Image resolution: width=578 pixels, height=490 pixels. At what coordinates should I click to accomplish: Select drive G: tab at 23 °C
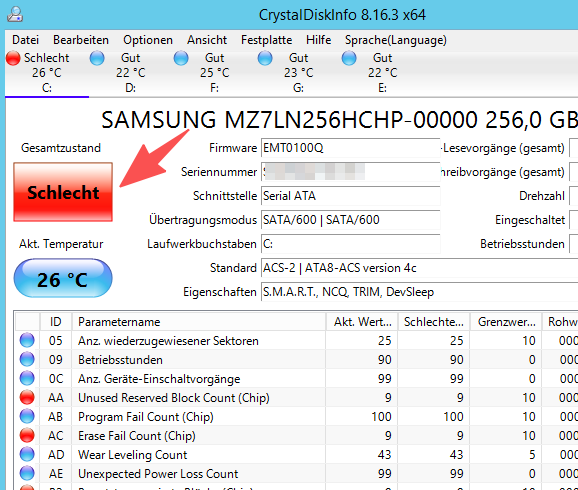pyautogui.click(x=299, y=73)
